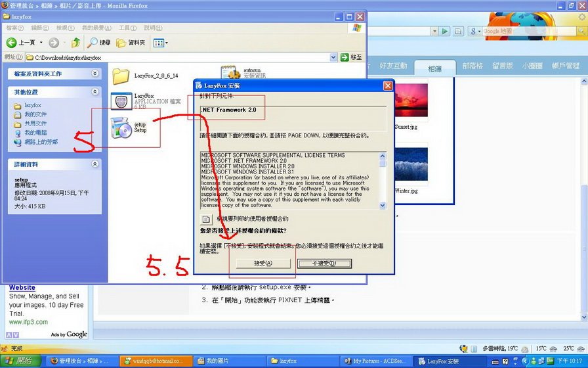588x368 pixels.
Task: Click the Search (搜尋) toolbar button
Action: [98, 43]
